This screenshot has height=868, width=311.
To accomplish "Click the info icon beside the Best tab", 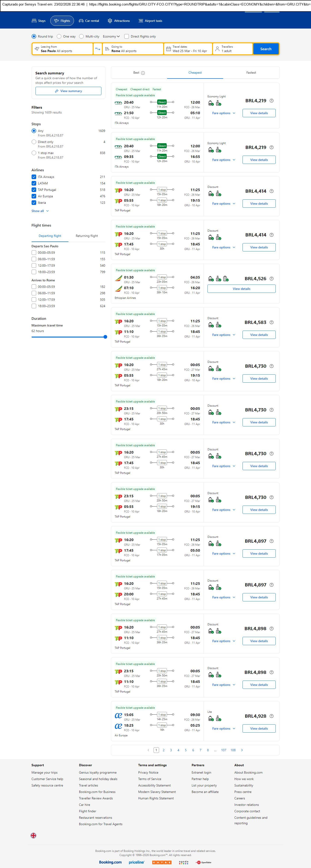I will [143, 73].
